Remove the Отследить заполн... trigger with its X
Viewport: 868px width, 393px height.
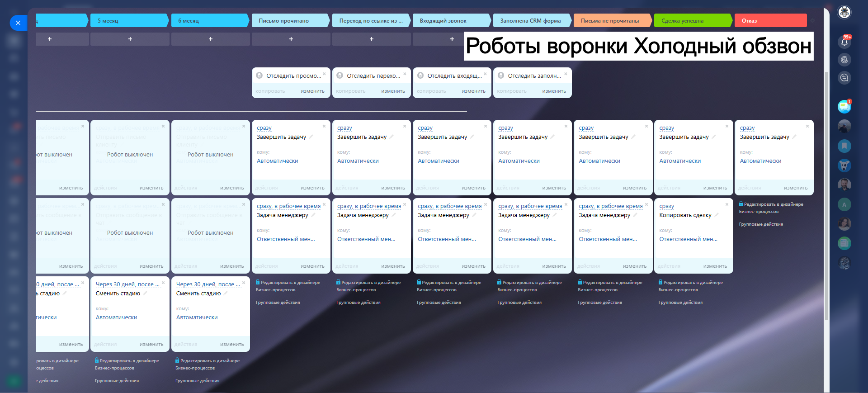(566, 74)
